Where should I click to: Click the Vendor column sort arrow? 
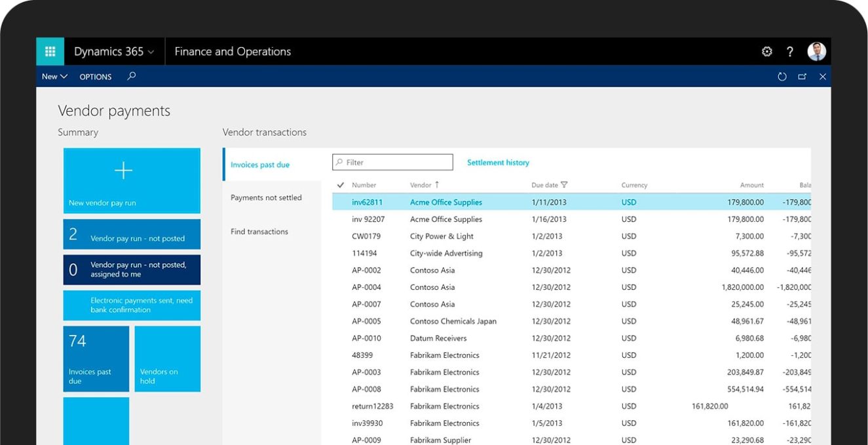tap(437, 185)
